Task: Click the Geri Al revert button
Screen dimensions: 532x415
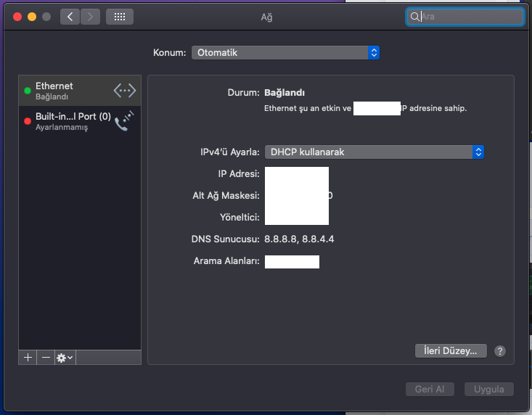Action: pyautogui.click(x=429, y=389)
